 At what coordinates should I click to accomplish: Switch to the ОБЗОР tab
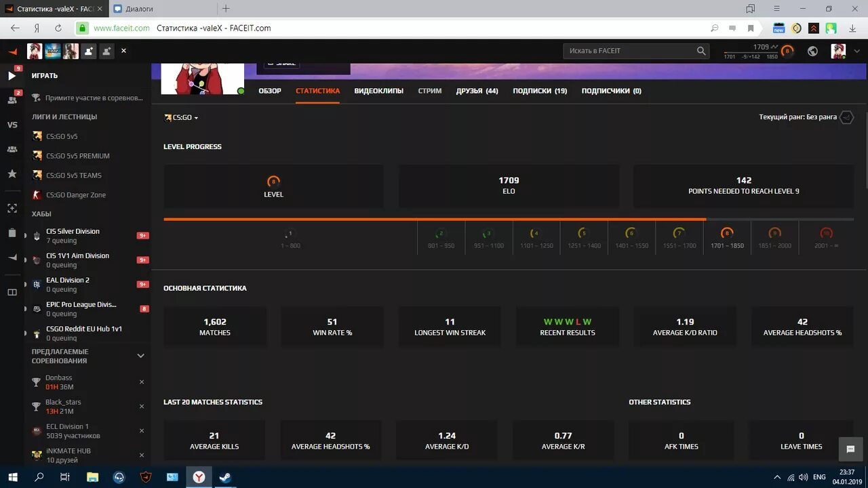pyautogui.click(x=270, y=91)
